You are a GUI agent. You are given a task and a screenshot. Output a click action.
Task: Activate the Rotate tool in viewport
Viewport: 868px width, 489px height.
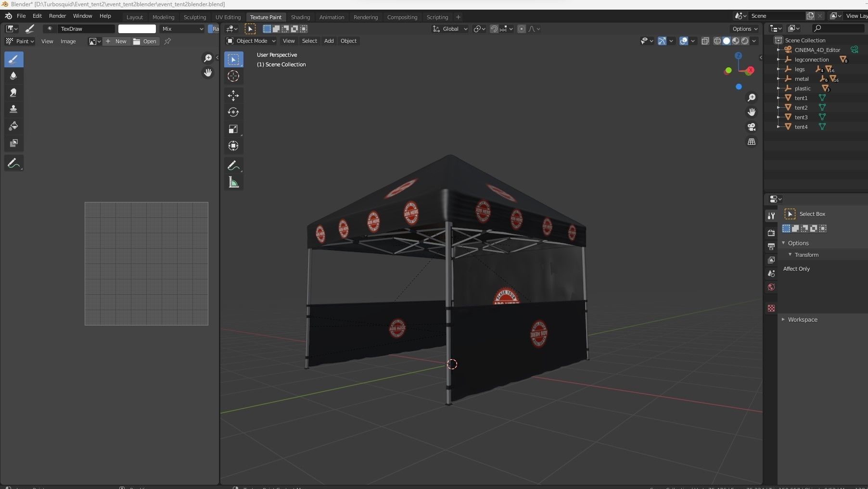point(233,112)
